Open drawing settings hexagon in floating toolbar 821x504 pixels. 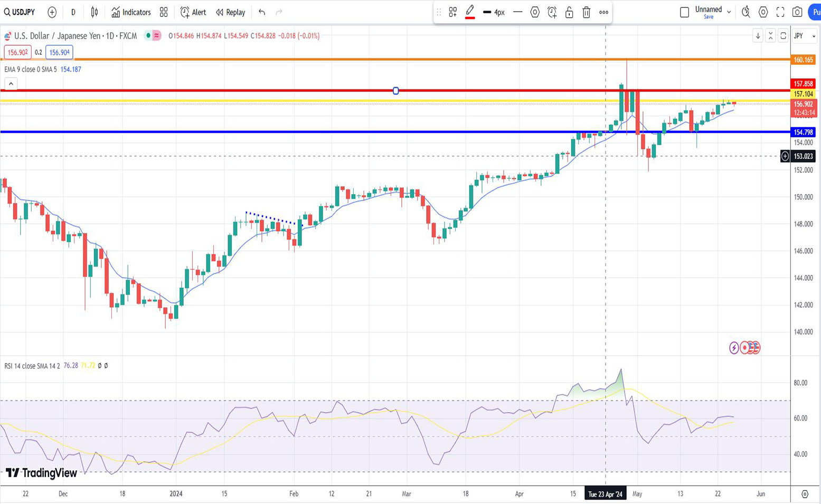coord(535,12)
